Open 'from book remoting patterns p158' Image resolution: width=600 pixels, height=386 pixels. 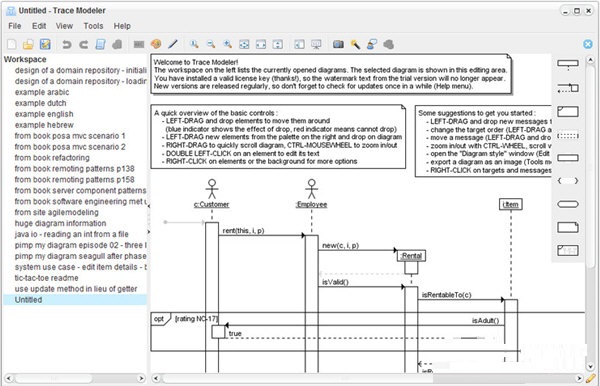[75, 179]
